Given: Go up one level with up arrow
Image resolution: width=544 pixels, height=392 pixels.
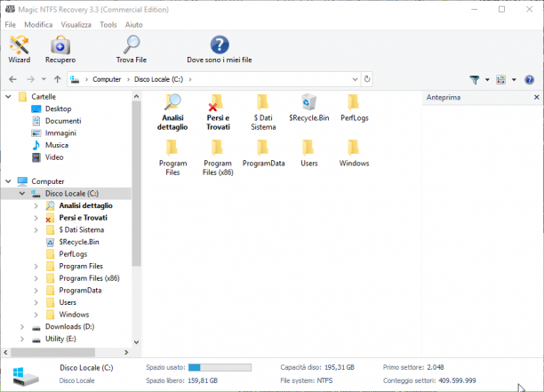Looking at the screenshot, I should click(x=57, y=79).
